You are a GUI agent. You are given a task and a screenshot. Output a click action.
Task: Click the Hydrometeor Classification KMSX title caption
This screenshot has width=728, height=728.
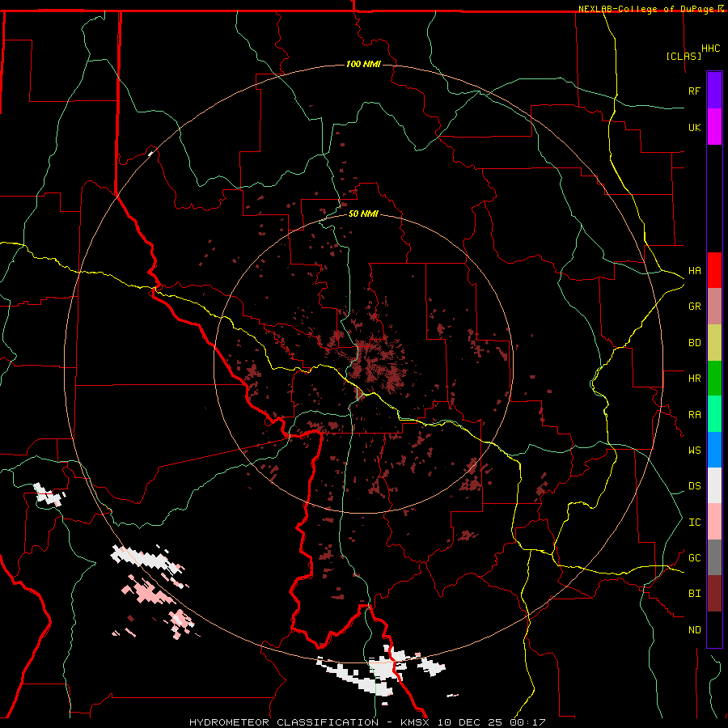click(x=367, y=722)
